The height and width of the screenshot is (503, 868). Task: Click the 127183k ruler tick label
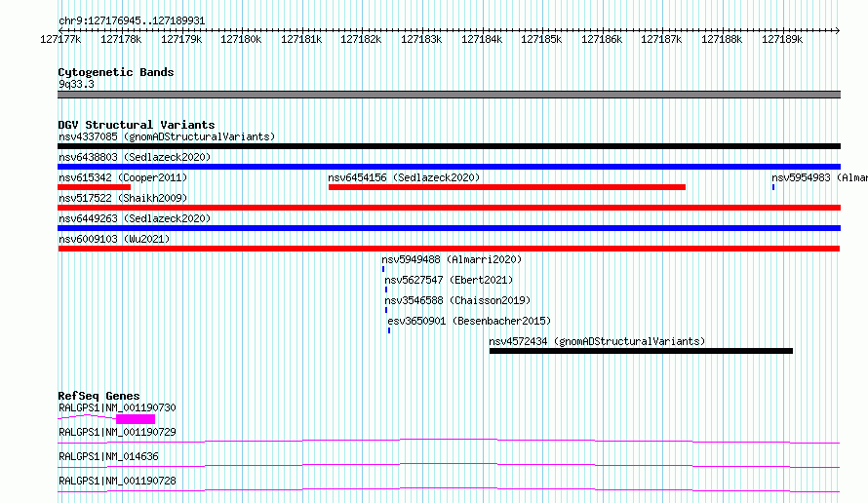tap(421, 39)
